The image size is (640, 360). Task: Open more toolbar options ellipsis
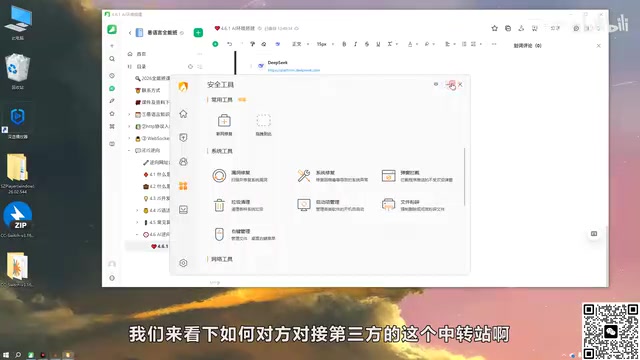(494, 44)
